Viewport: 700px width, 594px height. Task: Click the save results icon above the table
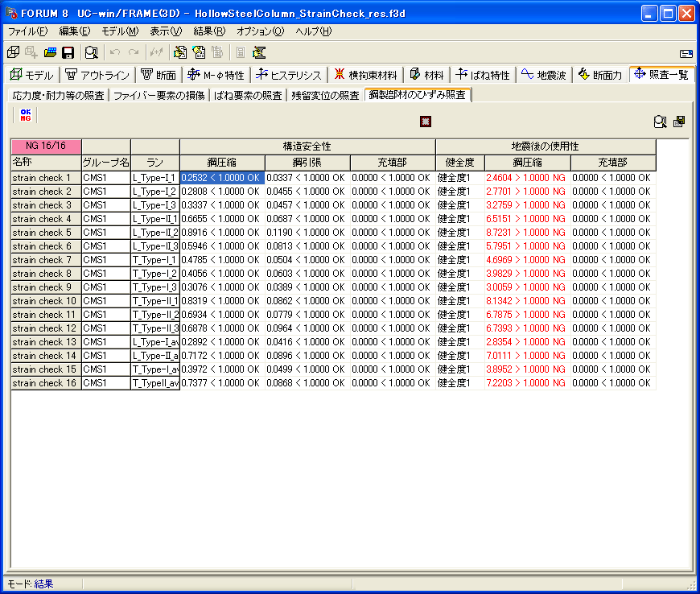[x=679, y=122]
